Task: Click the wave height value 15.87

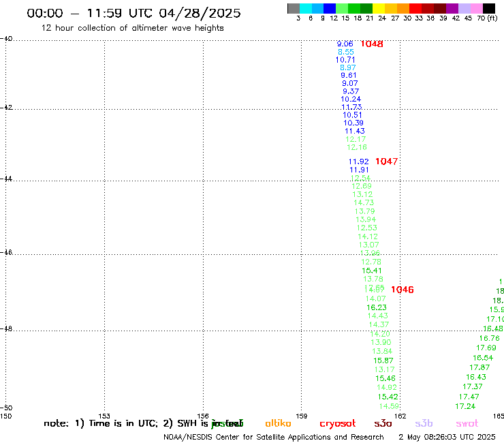Action: point(383,361)
